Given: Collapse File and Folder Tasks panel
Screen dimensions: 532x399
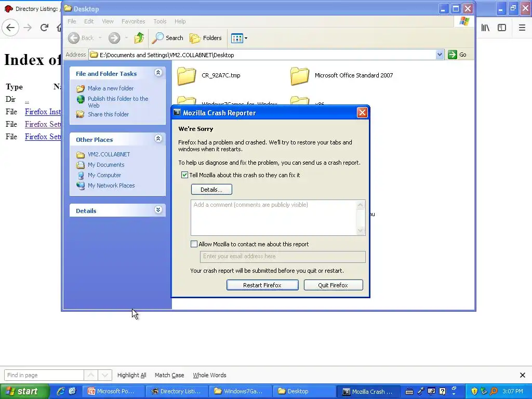Looking at the screenshot, I should point(158,72).
